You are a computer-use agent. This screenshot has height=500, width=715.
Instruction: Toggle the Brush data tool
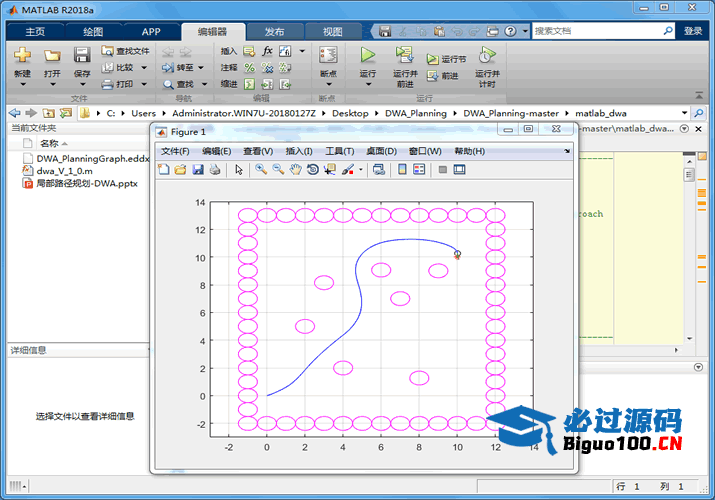(x=347, y=170)
